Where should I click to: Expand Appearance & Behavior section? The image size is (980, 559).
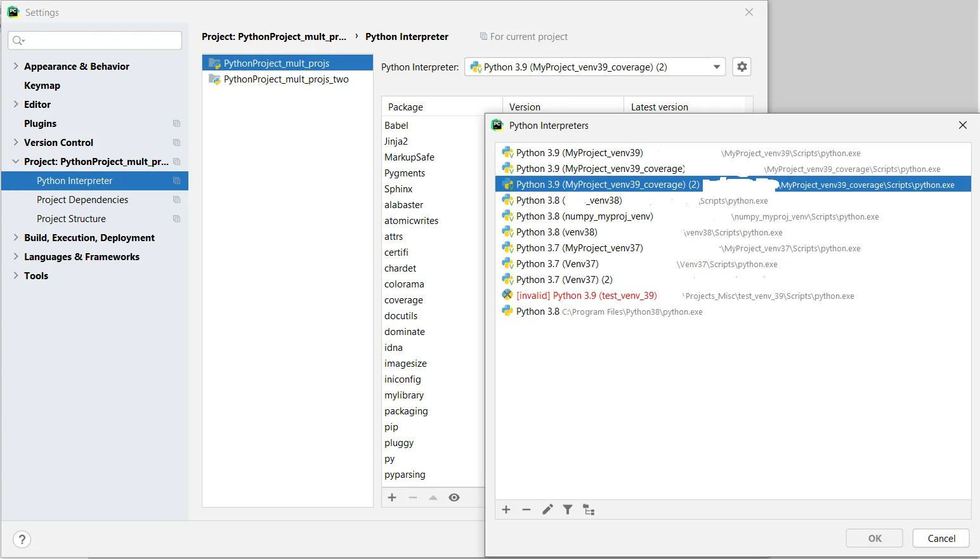pos(16,66)
